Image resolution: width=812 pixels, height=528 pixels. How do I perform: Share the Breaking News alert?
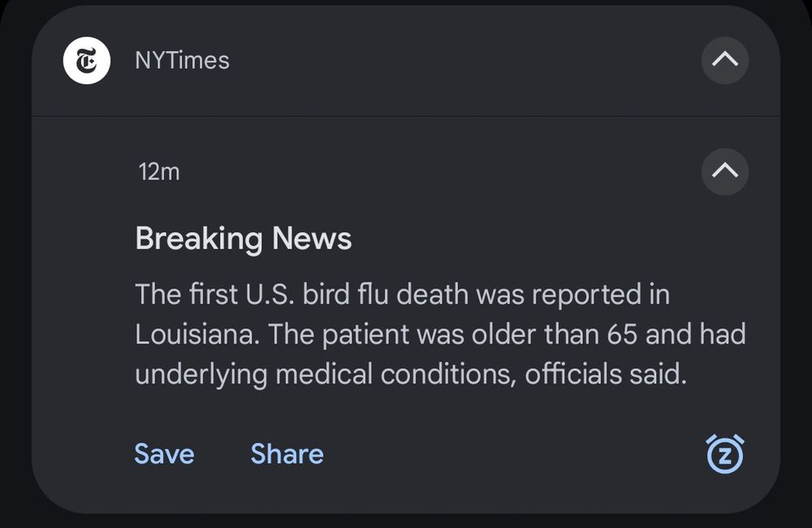coord(287,454)
